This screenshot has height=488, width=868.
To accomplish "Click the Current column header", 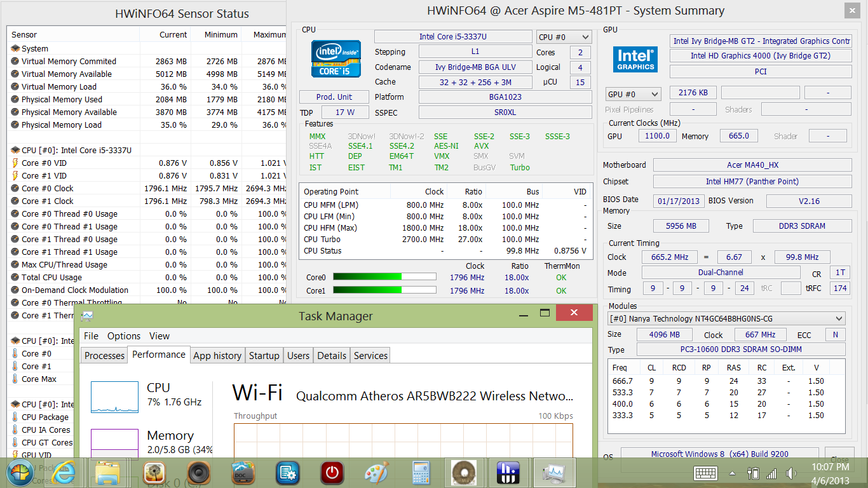I will tap(164, 35).
